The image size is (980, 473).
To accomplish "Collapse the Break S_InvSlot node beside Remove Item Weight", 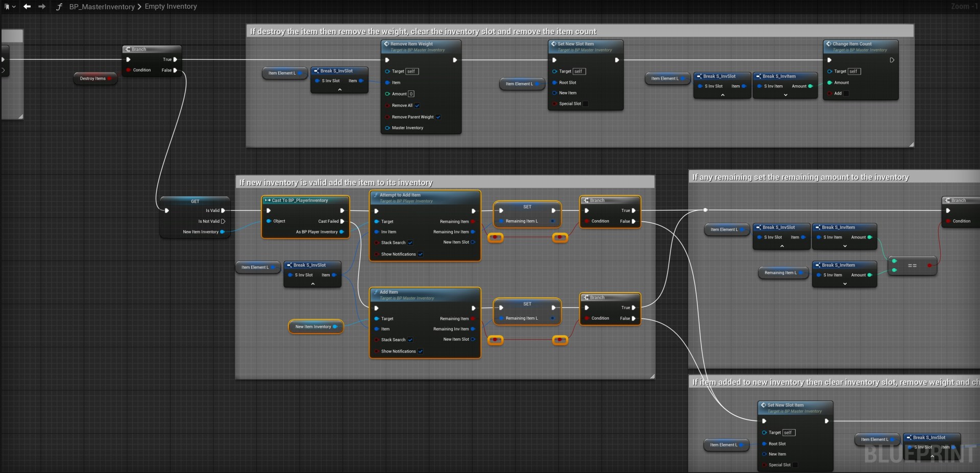I will [339, 90].
